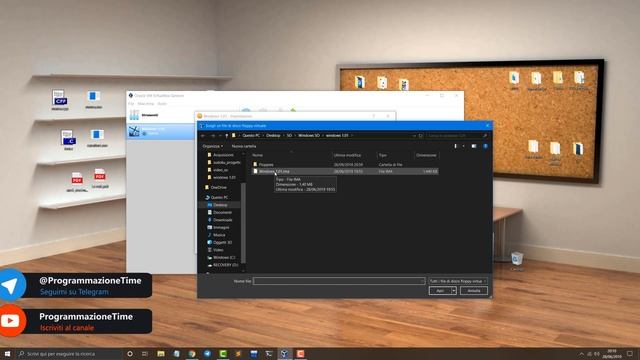Open the Recycle Bin on desktop
640x360 pixels.
coord(517,261)
